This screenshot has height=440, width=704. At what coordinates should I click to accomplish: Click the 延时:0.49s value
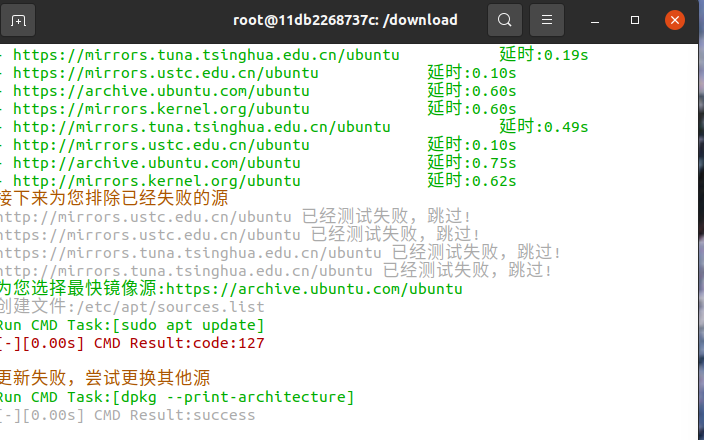click(544, 127)
